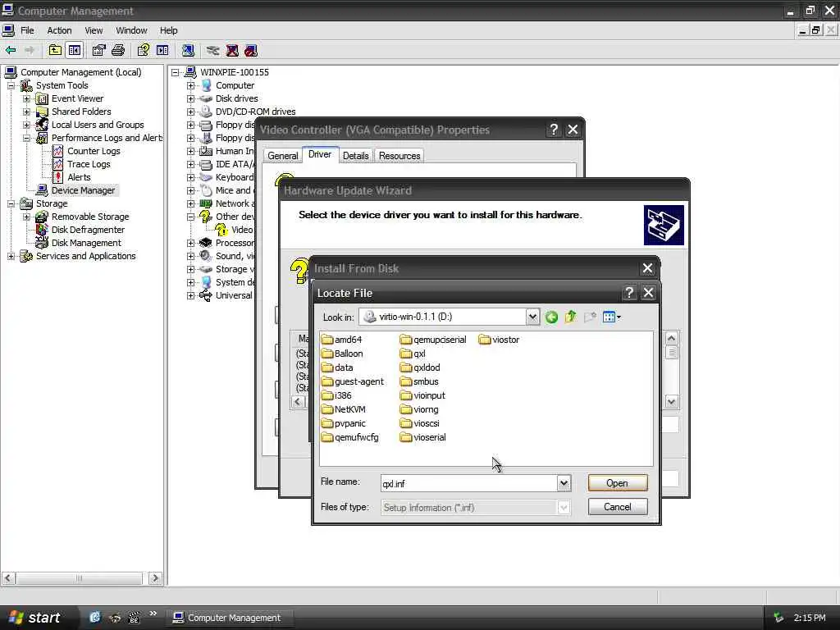Open the File menu
Screen dimensions: 840x630
pos(27,30)
